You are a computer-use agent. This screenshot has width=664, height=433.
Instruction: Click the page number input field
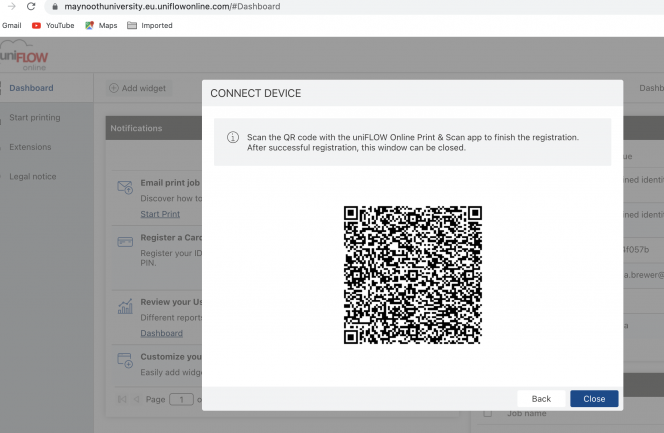point(180,399)
